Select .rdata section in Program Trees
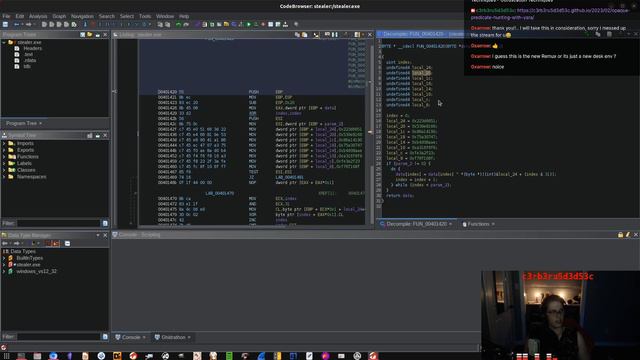Screen dimensions: 640x360 coord(30,60)
